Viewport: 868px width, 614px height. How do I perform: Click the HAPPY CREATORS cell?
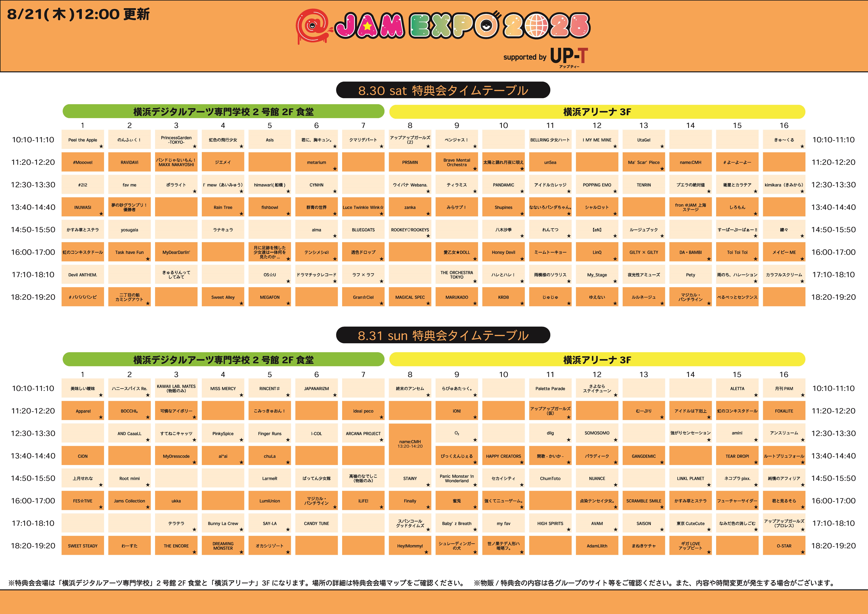(x=503, y=456)
